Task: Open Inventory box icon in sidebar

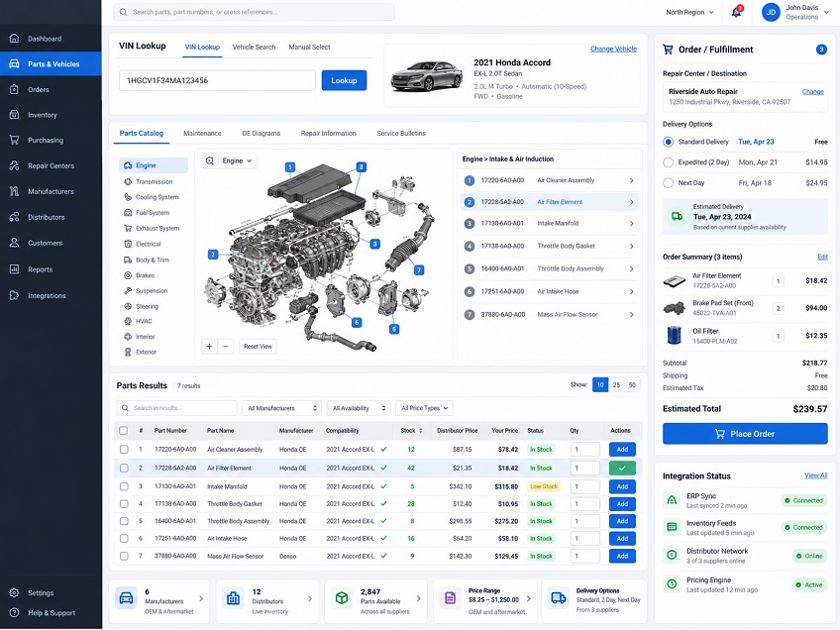Action: click(15, 115)
